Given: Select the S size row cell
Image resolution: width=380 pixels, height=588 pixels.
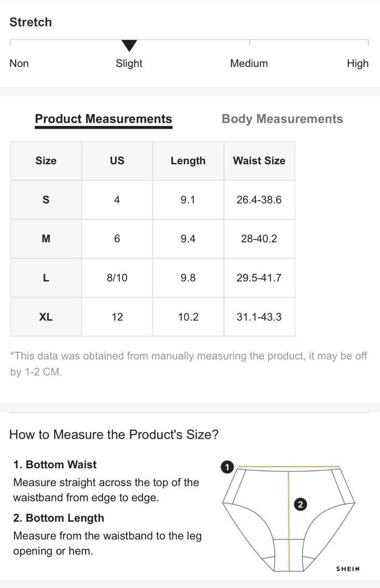Looking at the screenshot, I should click(46, 200).
